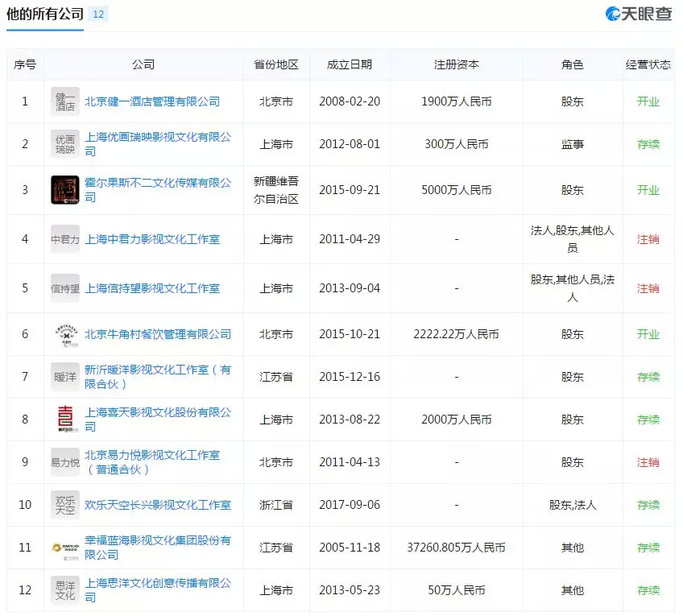Select capital cell 5000万人民币
Viewport: 683px width, 616px height.
click(x=456, y=190)
